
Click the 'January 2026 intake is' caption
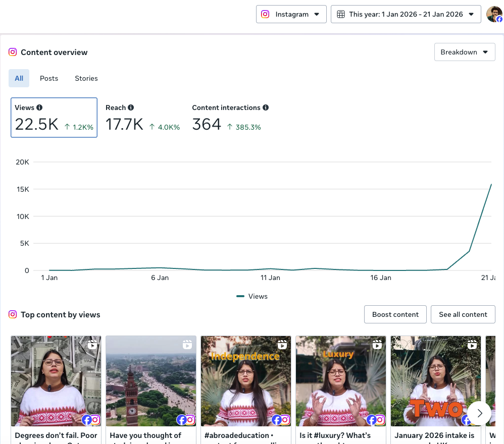(434, 435)
